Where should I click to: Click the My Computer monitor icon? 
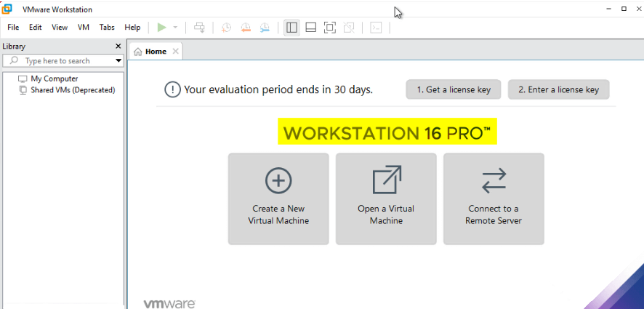click(23, 79)
